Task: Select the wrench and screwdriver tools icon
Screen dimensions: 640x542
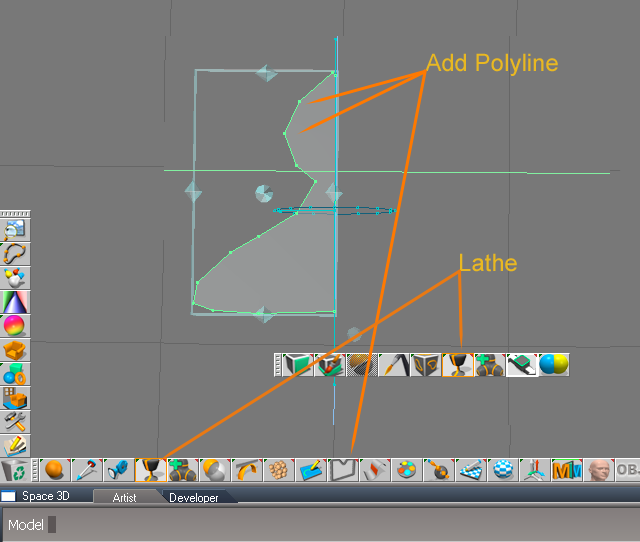Action: [x=15, y=422]
